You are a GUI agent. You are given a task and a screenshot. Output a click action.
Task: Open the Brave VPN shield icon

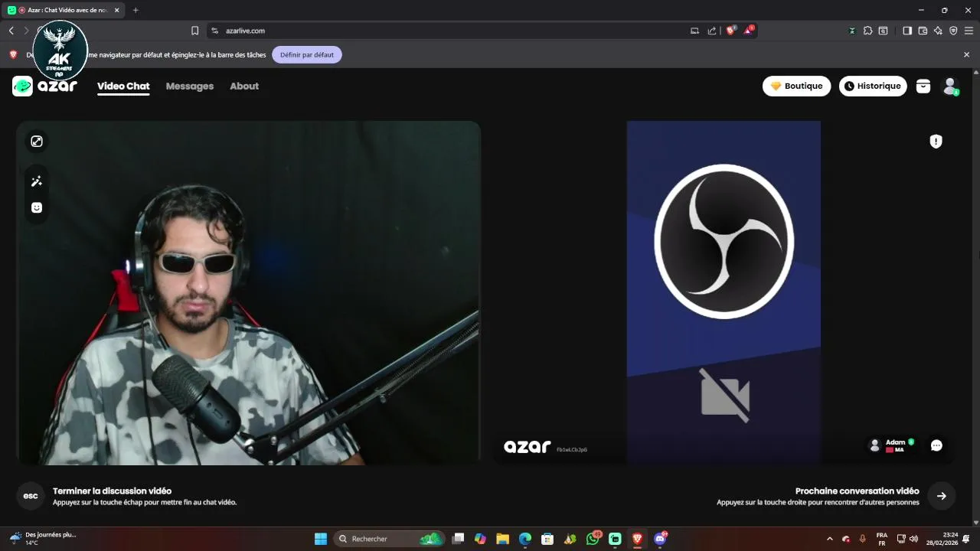pos(953,31)
